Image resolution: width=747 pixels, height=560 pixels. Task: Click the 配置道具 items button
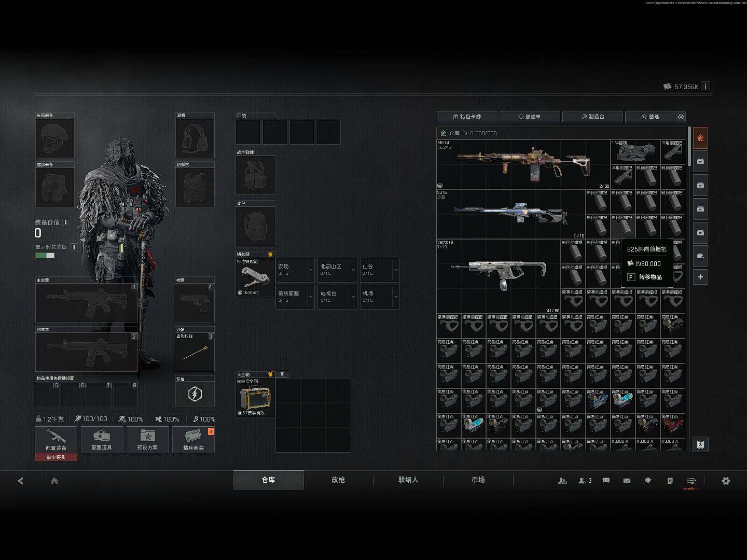tap(102, 440)
